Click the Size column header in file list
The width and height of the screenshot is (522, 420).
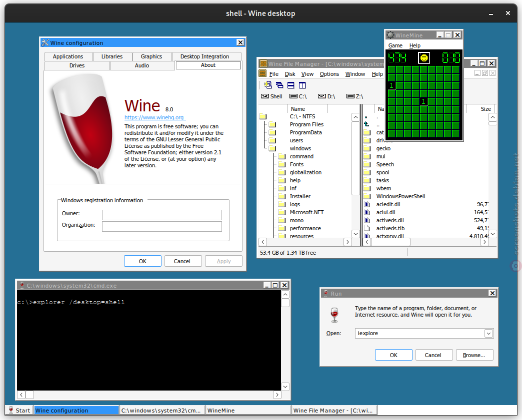(480, 109)
